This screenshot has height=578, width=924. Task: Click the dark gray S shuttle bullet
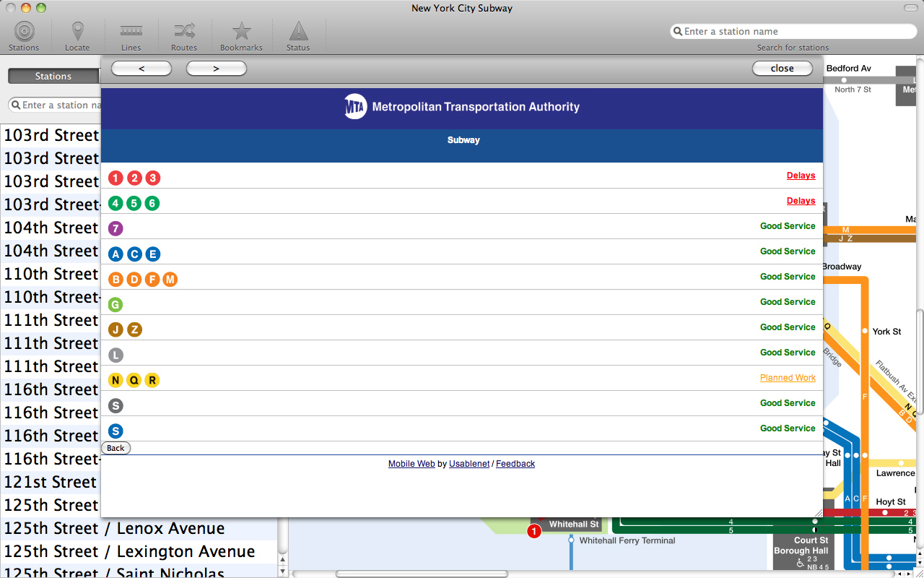pos(116,405)
